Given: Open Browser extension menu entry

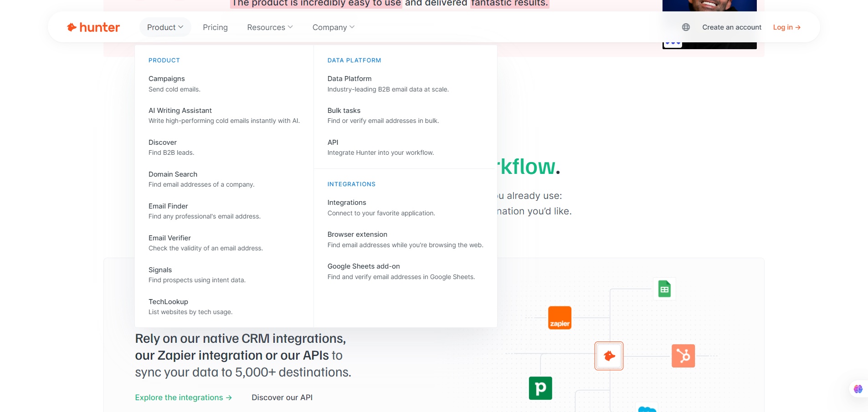Looking at the screenshot, I should [x=357, y=234].
